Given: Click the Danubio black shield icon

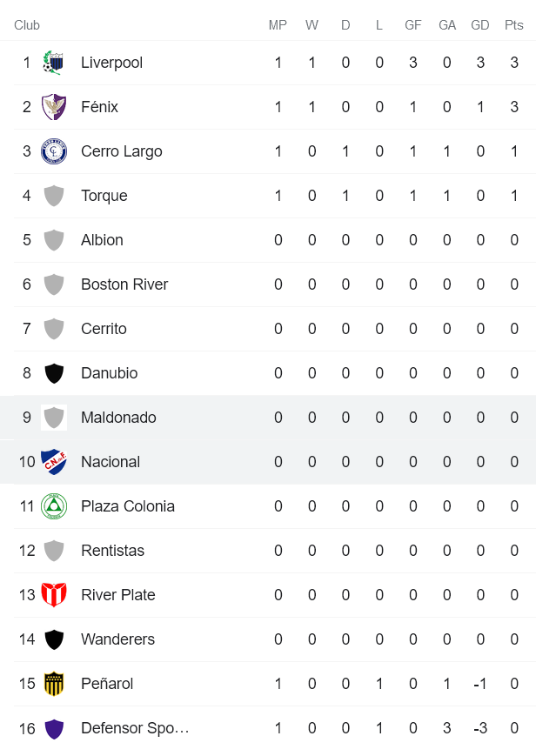Looking at the screenshot, I should click(x=54, y=373).
